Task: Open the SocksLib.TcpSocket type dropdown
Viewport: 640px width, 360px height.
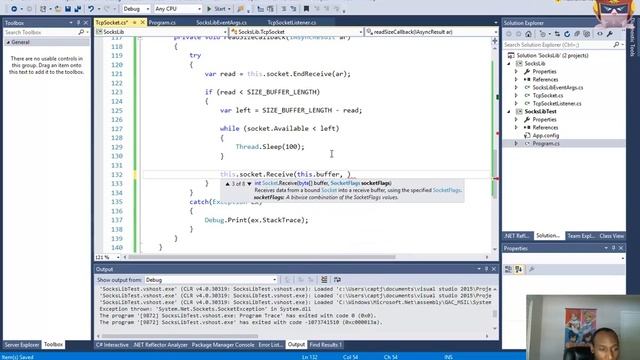Action: click(x=296, y=32)
